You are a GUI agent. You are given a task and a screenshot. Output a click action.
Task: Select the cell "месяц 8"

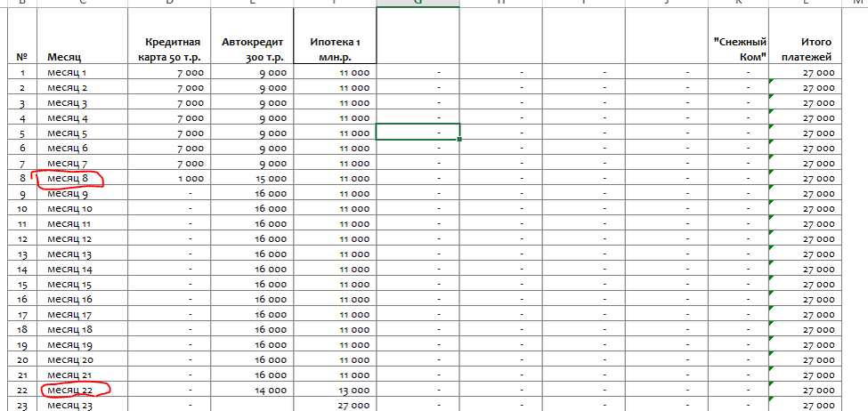click(82, 178)
